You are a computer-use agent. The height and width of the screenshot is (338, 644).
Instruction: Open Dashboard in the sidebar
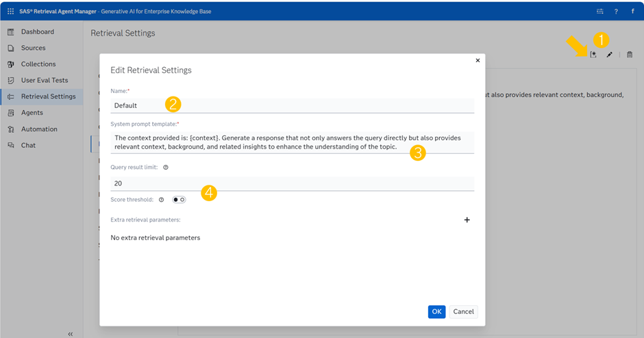(x=37, y=31)
